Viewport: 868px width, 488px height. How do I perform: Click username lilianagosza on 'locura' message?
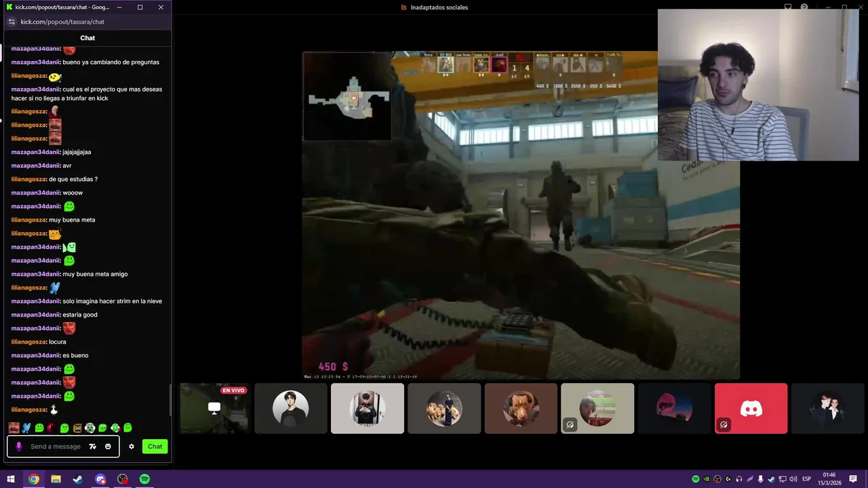pos(28,342)
